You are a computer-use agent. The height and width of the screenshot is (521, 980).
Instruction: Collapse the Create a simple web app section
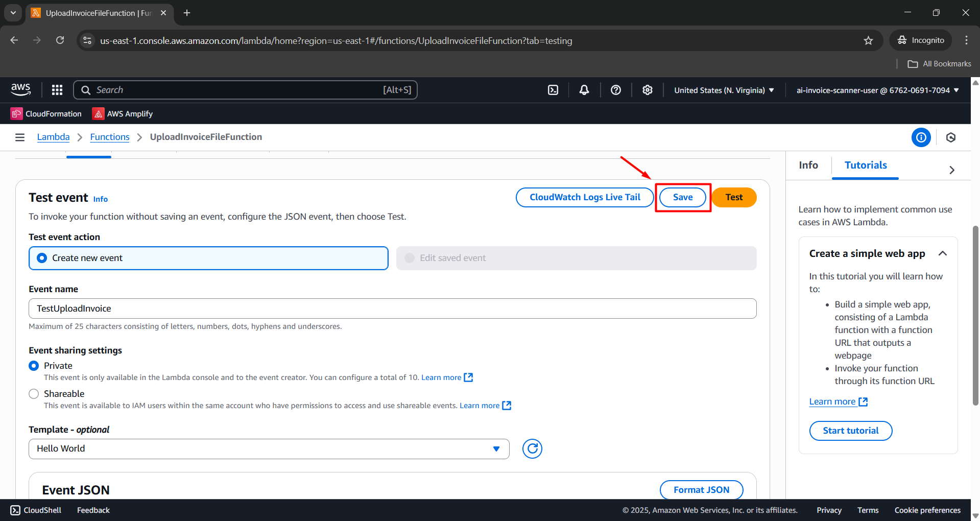[x=943, y=253]
